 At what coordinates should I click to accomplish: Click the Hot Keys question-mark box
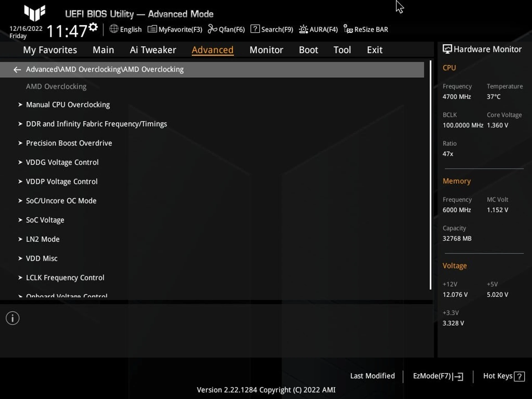[519, 377]
